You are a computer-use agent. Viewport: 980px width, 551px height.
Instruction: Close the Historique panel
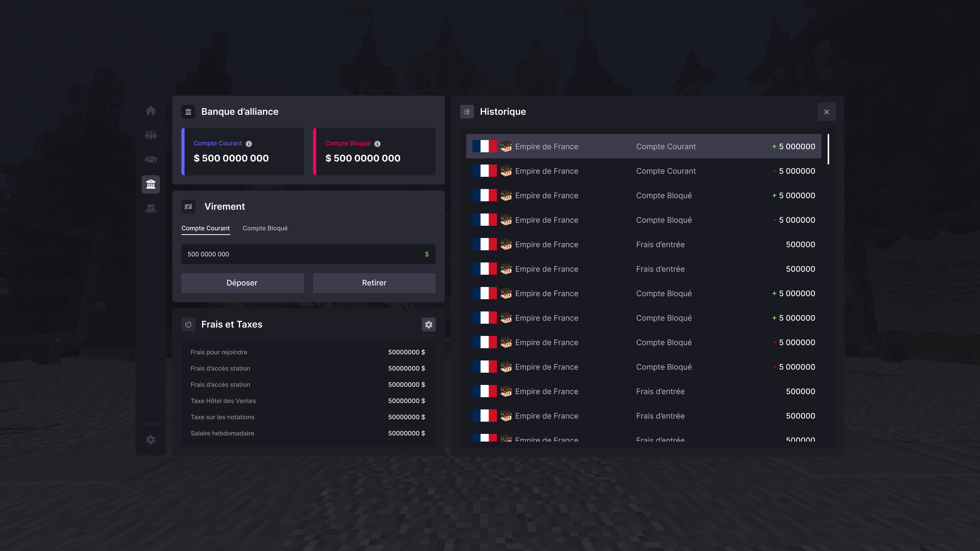coord(826,112)
